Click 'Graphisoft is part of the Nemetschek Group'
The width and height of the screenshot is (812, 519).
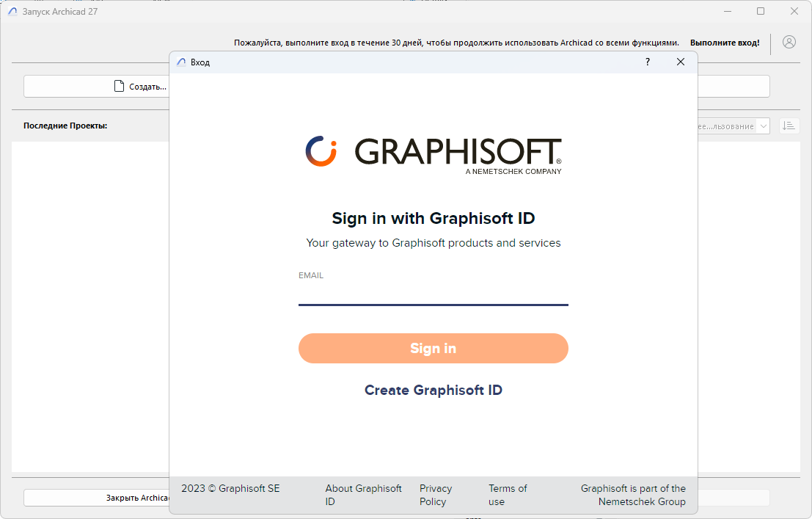coord(633,495)
